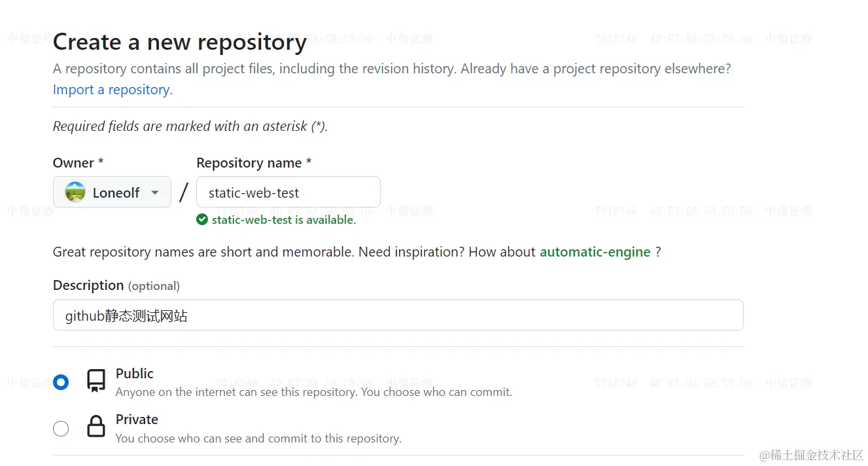Open the Import a repository link
The width and height of the screenshot is (868, 466).
(113, 90)
